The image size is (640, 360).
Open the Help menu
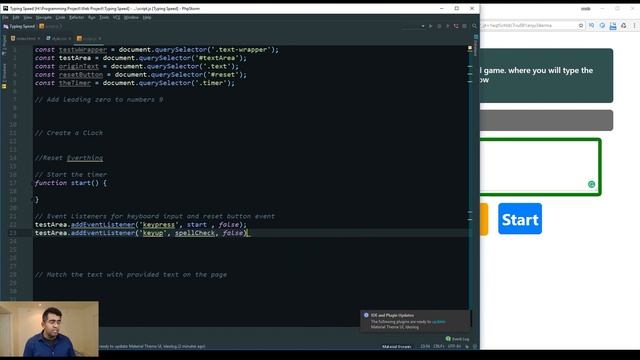(x=147, y=18)
